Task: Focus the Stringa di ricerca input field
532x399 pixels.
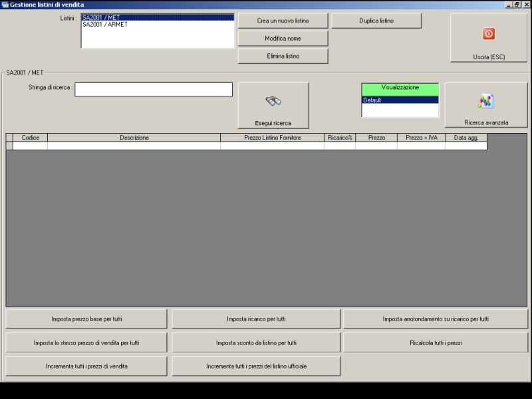Action: click(154, 90)
